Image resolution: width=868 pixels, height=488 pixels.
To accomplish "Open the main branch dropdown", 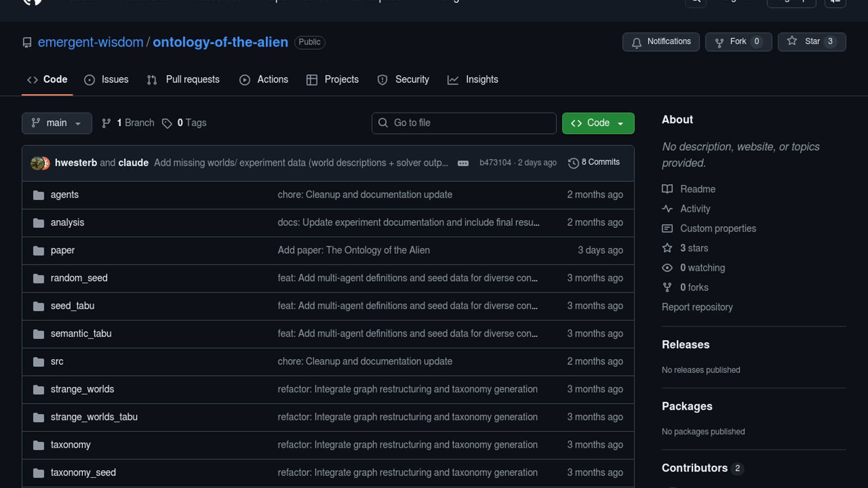I will (57, 123).
